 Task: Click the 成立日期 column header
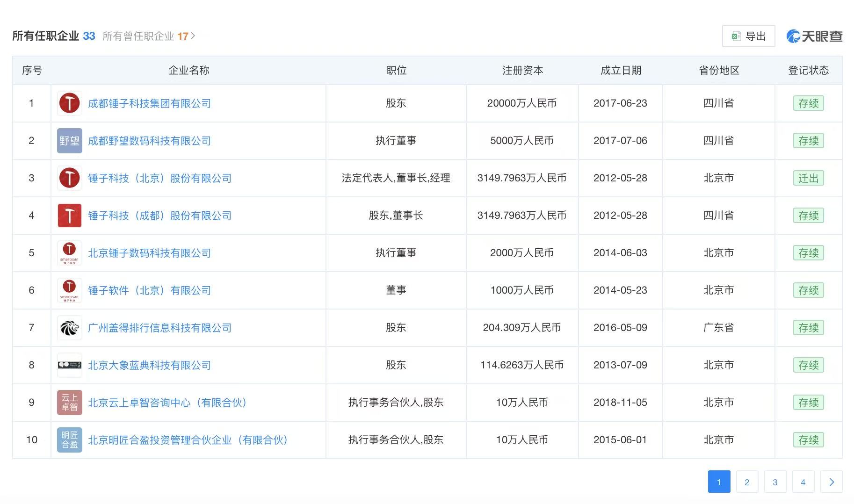coord(621,71)
